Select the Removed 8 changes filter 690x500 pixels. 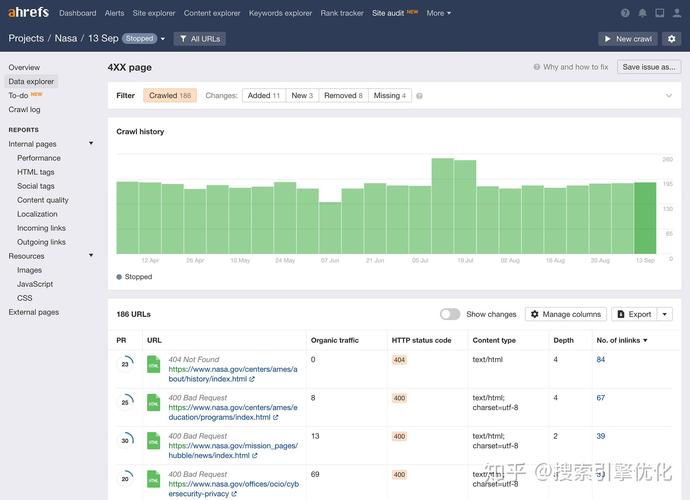coord(343,96)
